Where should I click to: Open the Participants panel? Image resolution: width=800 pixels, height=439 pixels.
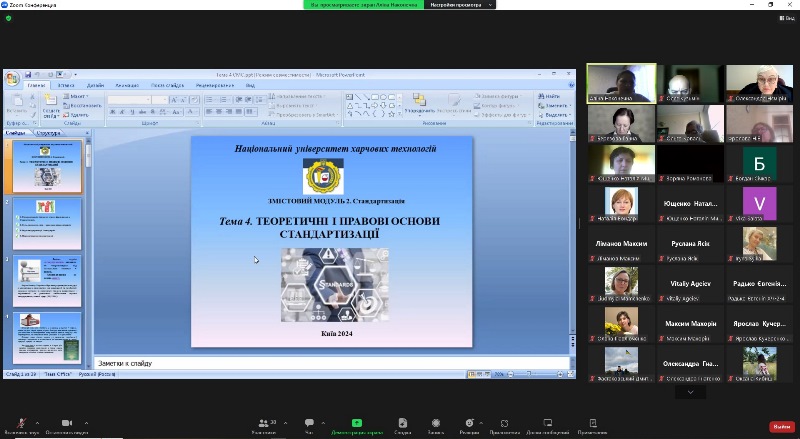tap(263, 423)
